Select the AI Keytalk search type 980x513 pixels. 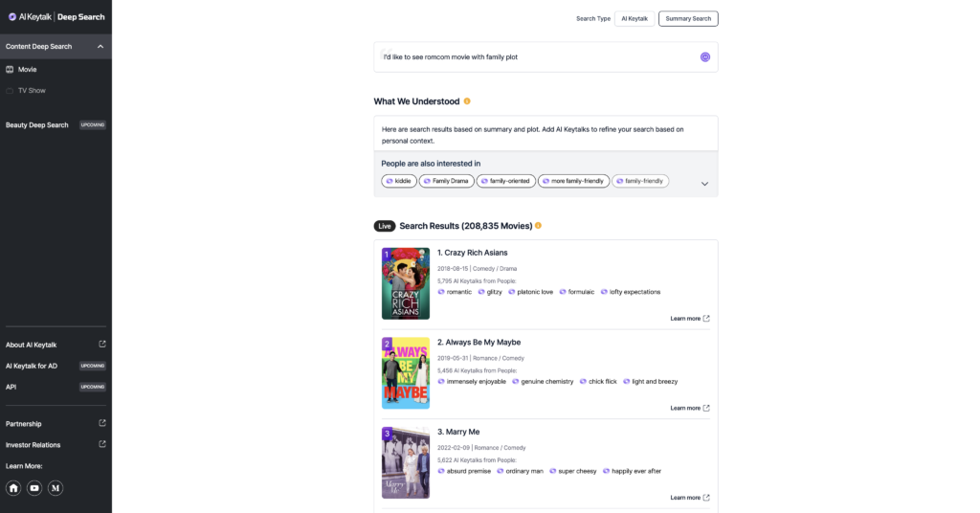click(x=634, y=18)
